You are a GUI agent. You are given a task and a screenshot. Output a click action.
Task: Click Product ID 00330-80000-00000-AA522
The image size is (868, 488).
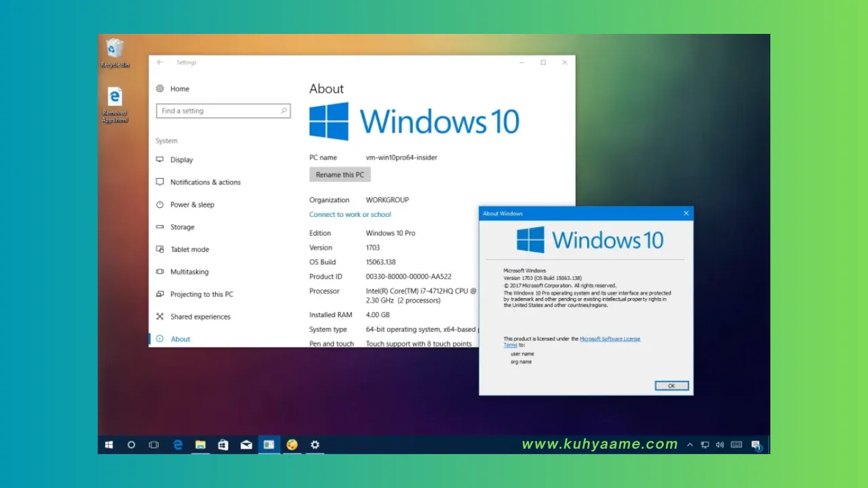(408, 277)
